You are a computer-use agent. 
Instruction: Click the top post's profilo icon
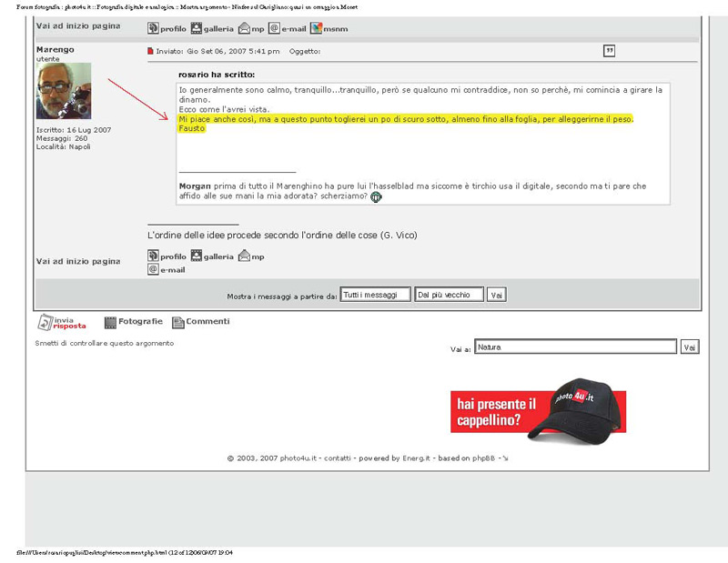153,28
